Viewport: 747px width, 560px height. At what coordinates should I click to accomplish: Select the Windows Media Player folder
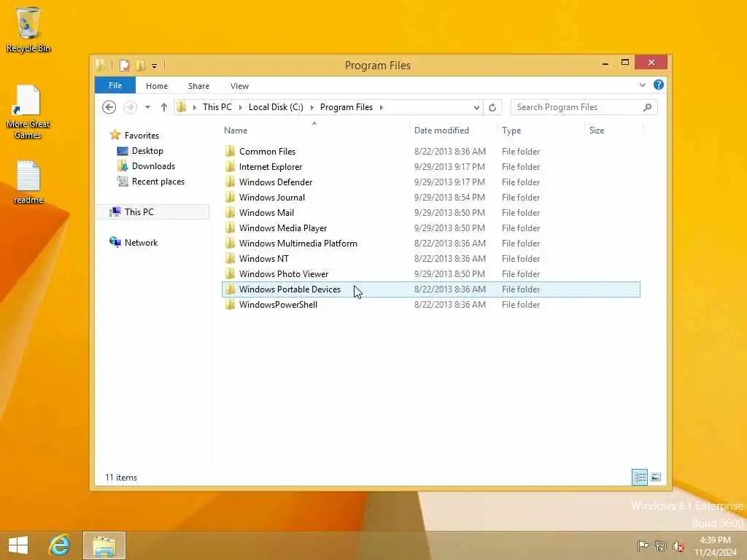[x=431, y=227]
